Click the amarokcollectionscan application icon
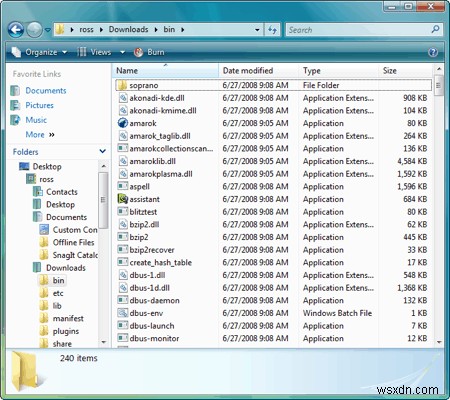 coord(123,148)
